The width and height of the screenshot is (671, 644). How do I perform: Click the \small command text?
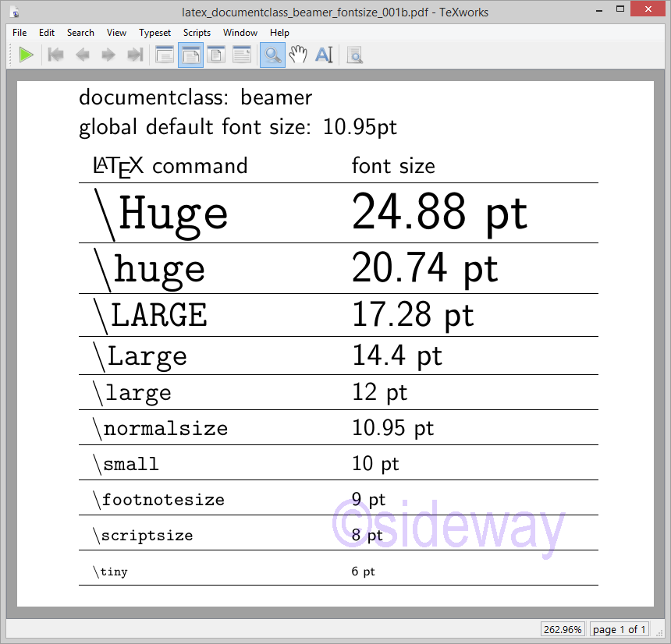126,464
